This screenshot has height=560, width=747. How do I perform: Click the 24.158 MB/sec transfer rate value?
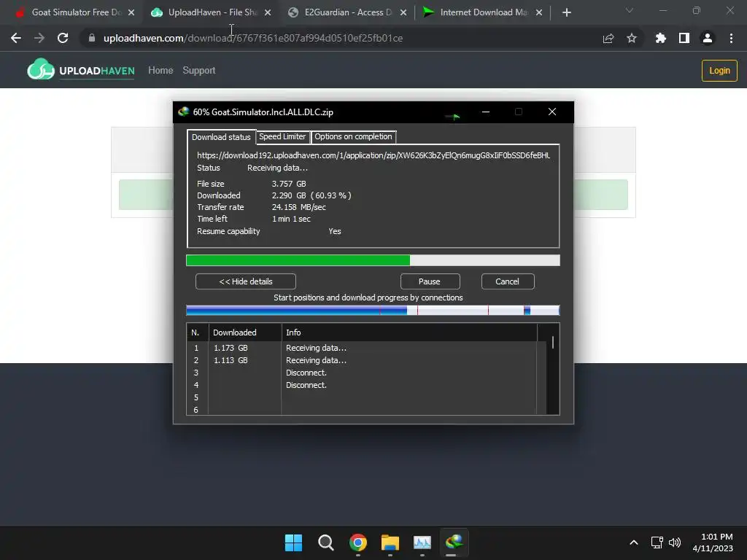click(x=298, y=207)
